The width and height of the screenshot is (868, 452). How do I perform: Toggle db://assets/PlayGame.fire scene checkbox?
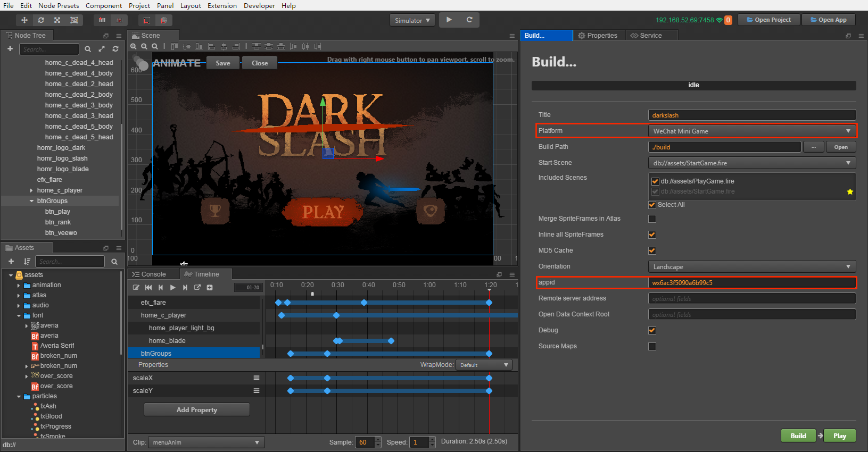point(655,181)
